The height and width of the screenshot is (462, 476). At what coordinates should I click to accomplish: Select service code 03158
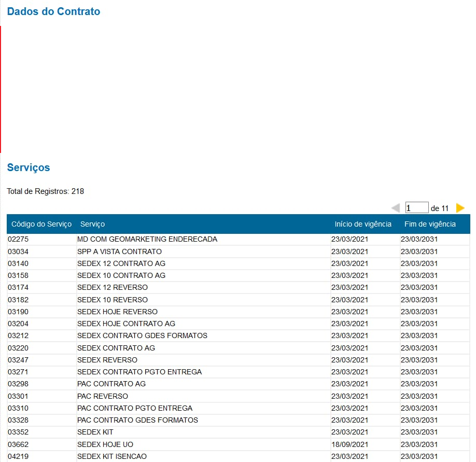click(x=18, y=275)
